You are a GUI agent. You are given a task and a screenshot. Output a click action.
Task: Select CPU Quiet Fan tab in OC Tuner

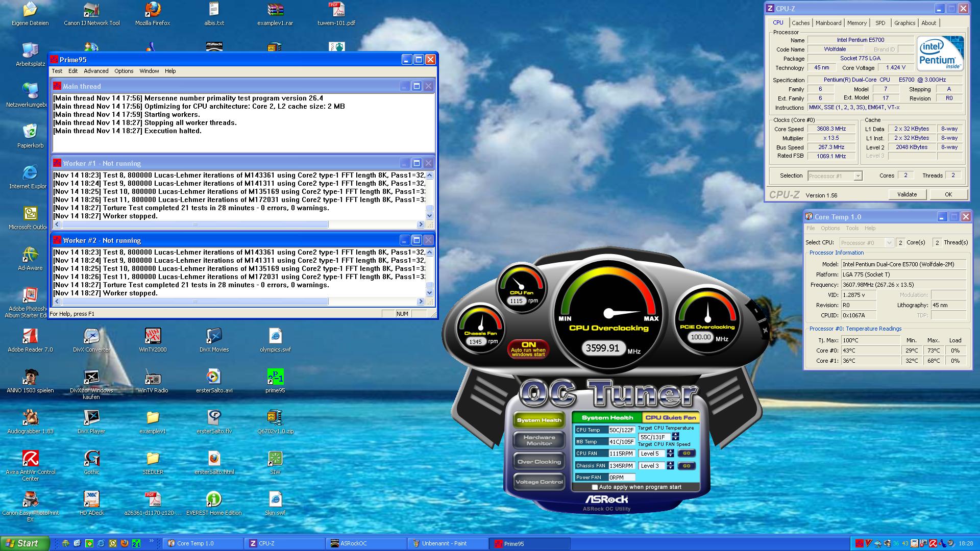tap(670, 417)
